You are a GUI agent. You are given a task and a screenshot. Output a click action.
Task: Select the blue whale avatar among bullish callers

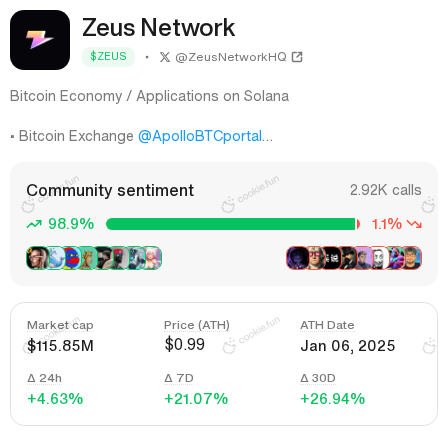[x=55, y=258]
